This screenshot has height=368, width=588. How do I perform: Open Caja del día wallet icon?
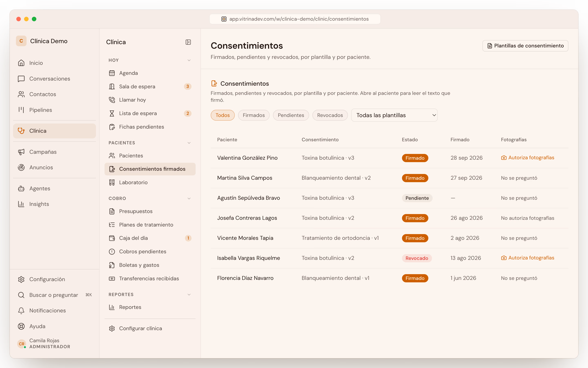click(112, 238)
